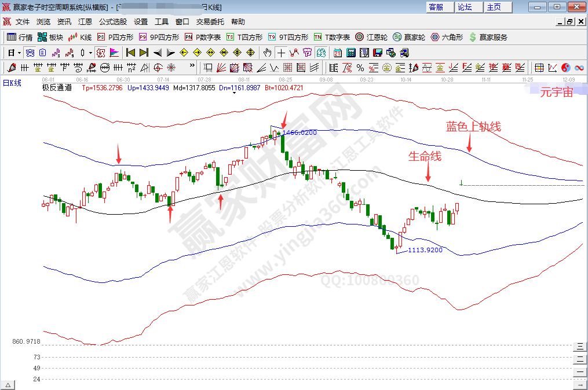Click the Tai Chi yin-yang icon
Viewport: 588px width, 390px height.
pos(565,68)
